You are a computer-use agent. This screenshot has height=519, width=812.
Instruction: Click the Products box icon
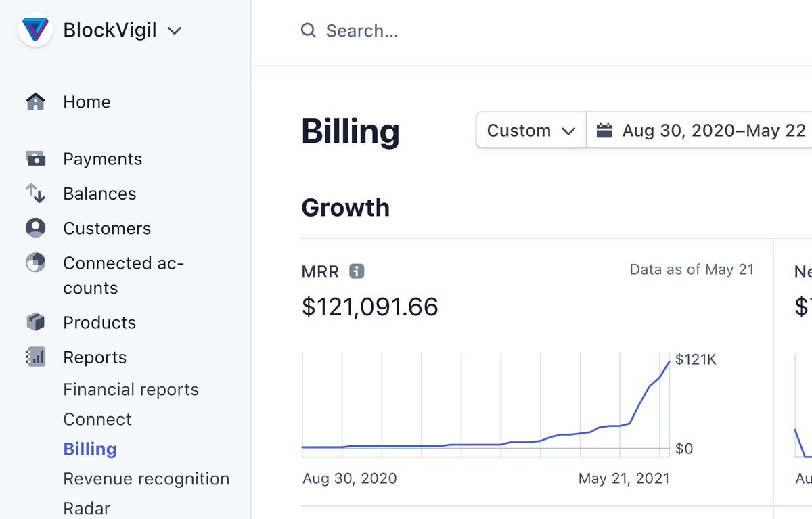tap(35, 322)
